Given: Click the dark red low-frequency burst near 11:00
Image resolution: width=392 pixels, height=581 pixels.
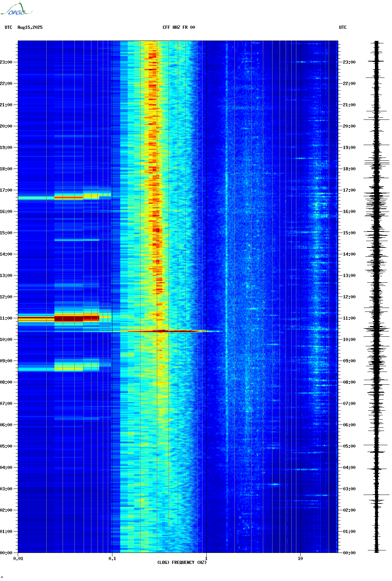Looking at the screenshot, I should click(x=64, y=318).
